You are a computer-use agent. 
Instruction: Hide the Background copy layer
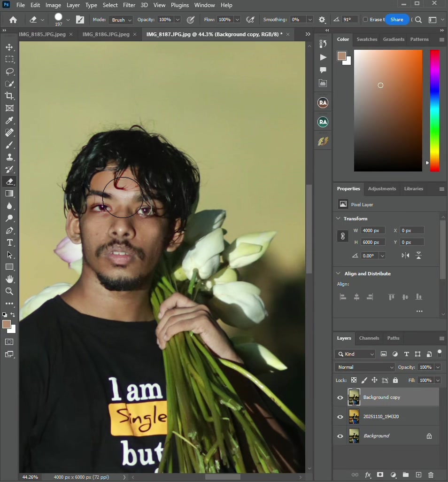(x=340, y=397)
